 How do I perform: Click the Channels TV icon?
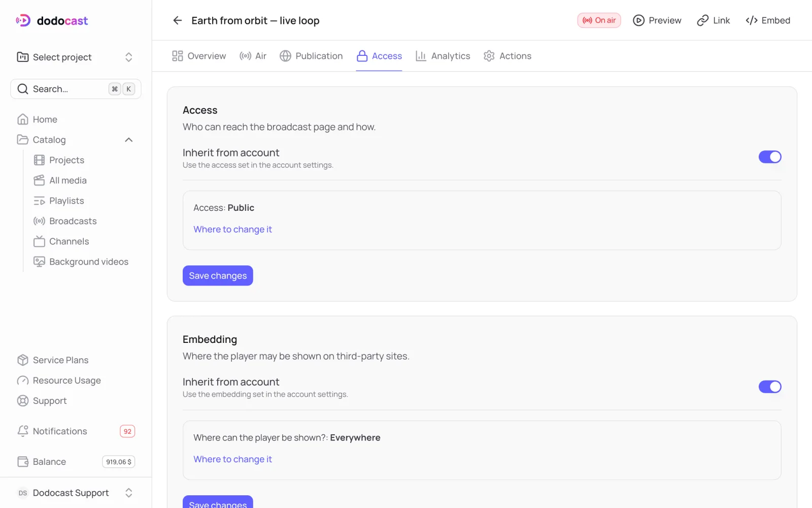pos(39,241)
